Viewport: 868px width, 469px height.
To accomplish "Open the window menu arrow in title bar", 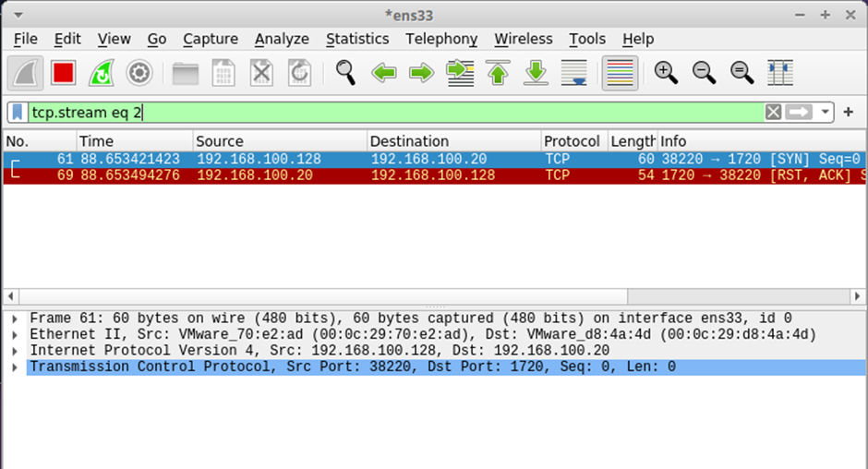I will coord(18,15).
